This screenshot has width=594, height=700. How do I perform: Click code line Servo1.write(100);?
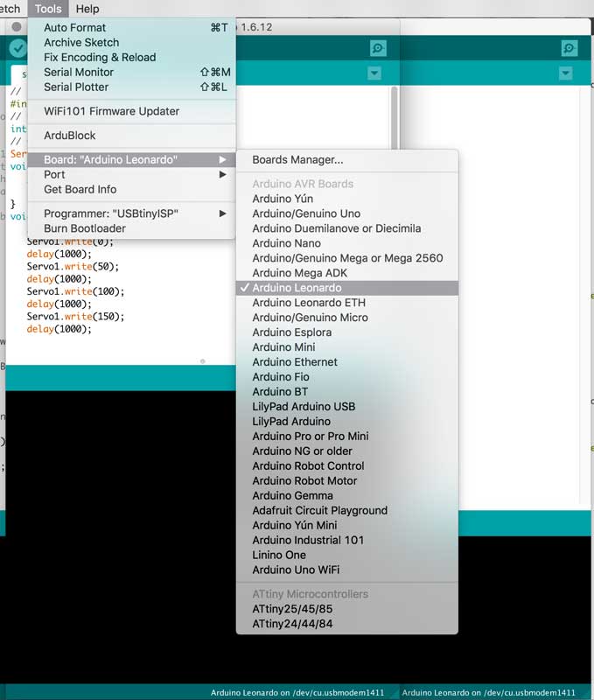[x=75, y=291]
